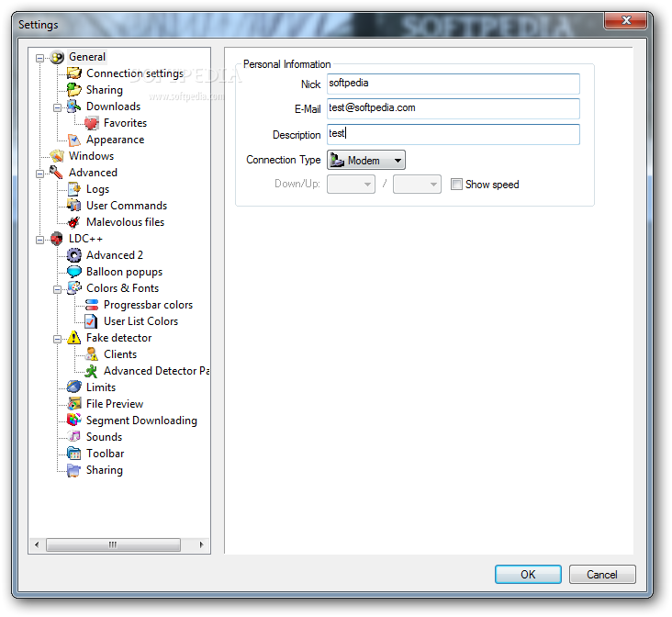This screenshot has width=672, height=617.
Task: Collapse the Advanced tree node
Action: click(39, 174)
